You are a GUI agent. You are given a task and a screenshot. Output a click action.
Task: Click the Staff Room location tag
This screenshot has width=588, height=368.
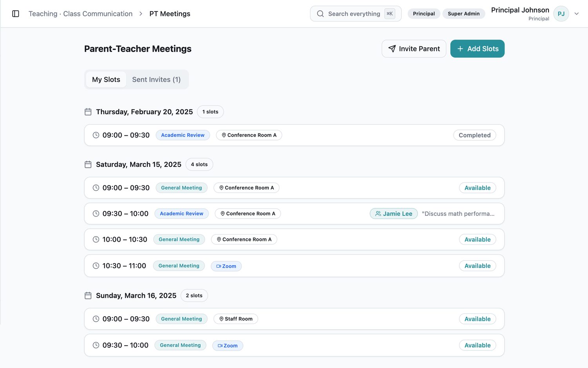tap(236, 319)
